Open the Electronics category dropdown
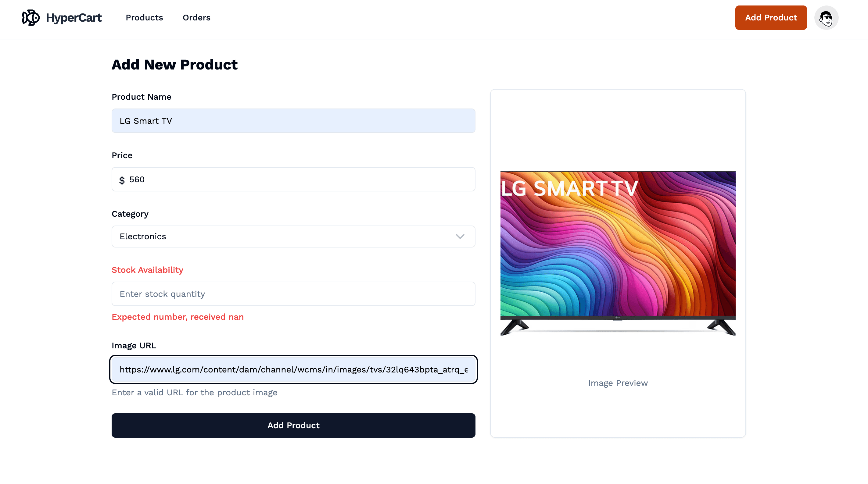868x484 pixels. [x=293, y=237]
